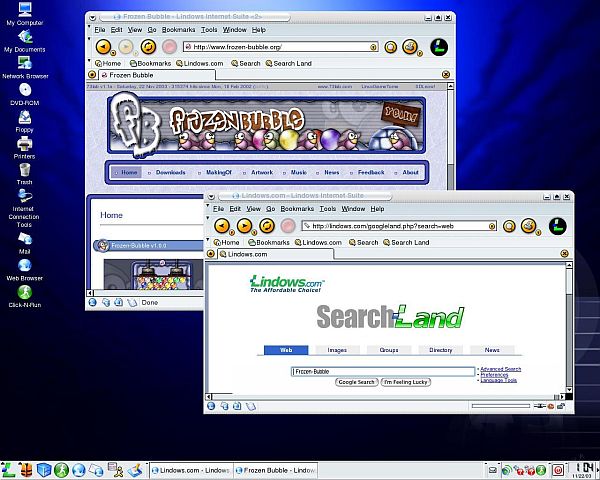
Task: Click the Lindows L launch menu button
Action: click(x=8, y=469)
